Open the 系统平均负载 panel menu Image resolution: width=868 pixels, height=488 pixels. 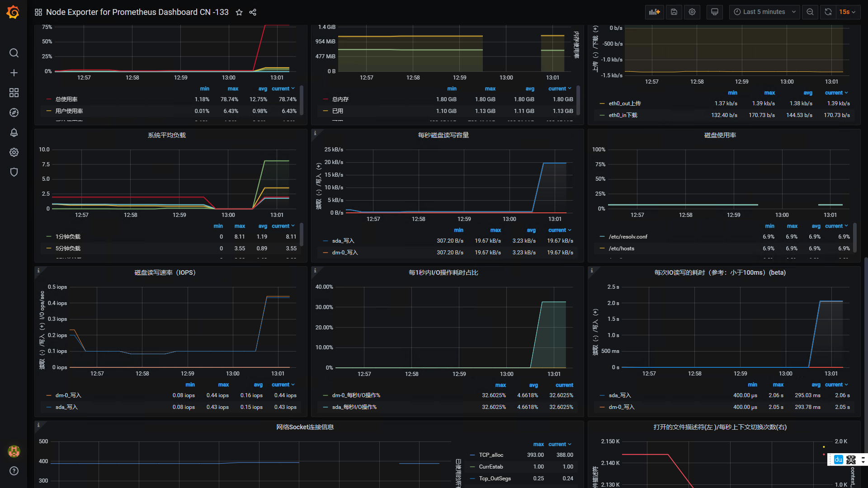165,135
